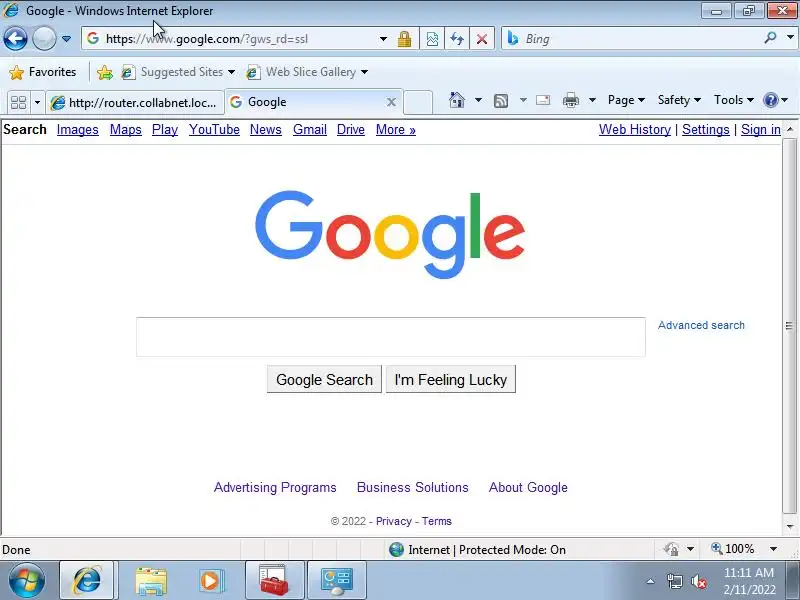The width and height of the screenshot is (800, 600).
Task: Click the Google Search button
Action: coord(324,379)
